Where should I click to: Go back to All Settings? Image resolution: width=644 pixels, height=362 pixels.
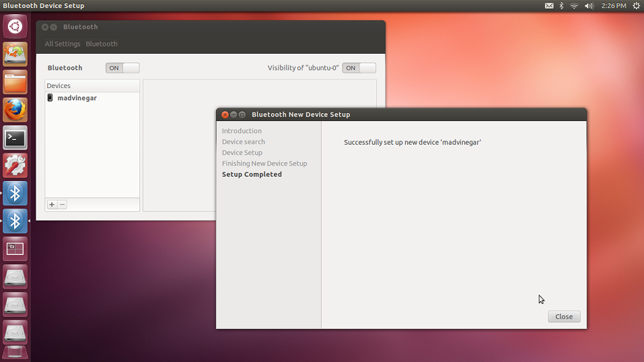pyautogui.click(x=63, y=44)
